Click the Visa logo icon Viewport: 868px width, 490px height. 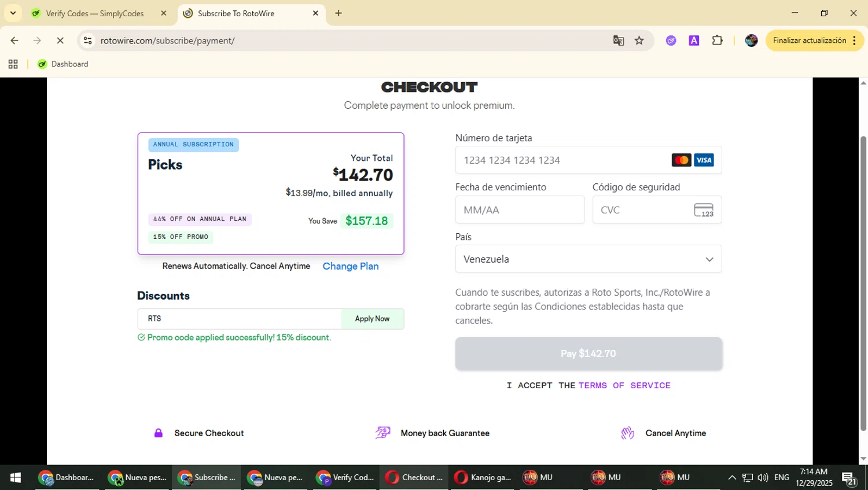coord(704,160)
